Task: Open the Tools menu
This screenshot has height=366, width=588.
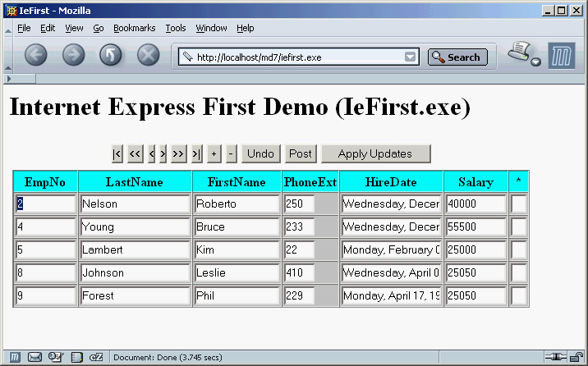Action: pos(176,28)
